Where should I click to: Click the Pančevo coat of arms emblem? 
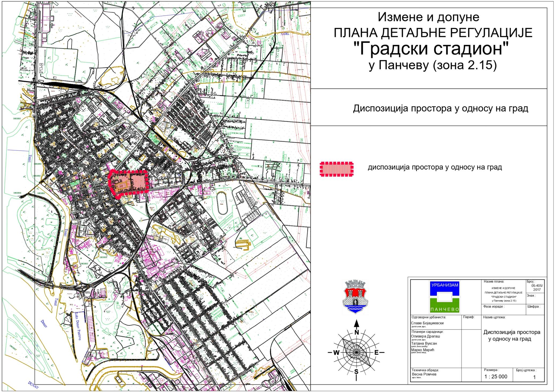pos(355,297)
